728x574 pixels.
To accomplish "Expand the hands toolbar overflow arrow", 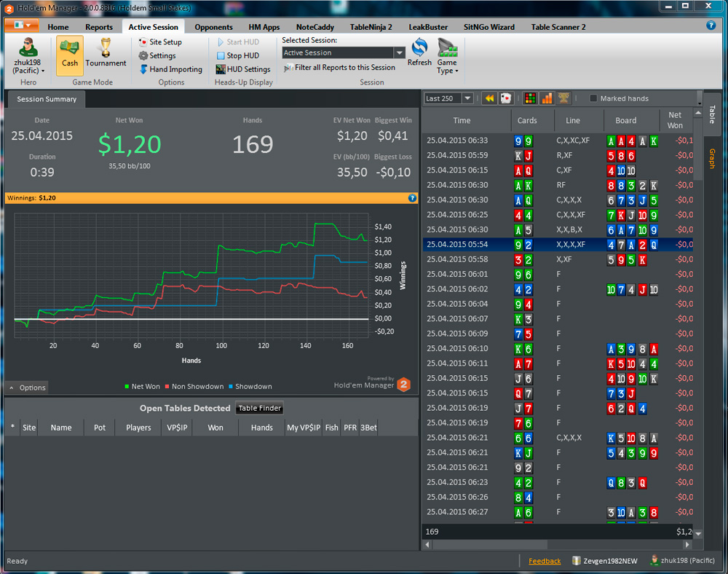I will coord(699,98).
